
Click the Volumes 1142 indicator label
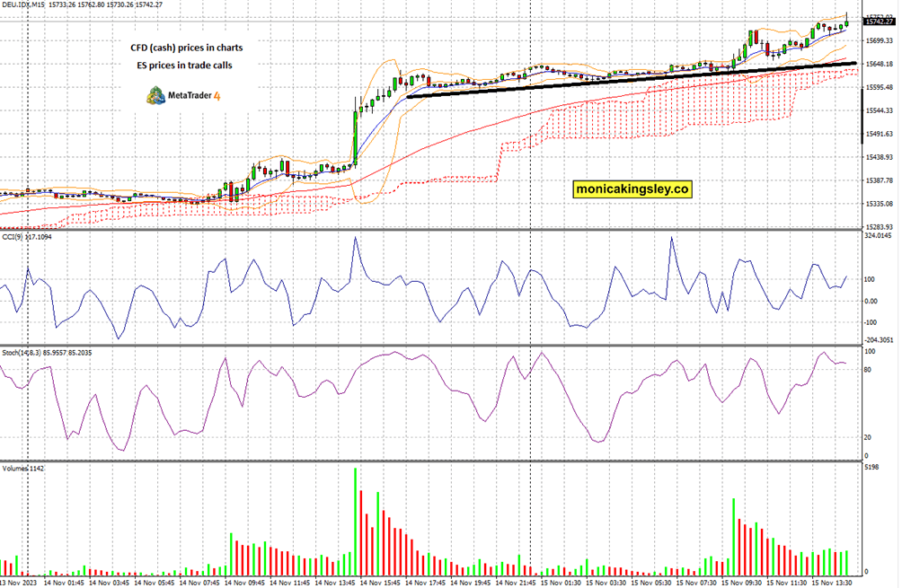(x=22, y=466)
